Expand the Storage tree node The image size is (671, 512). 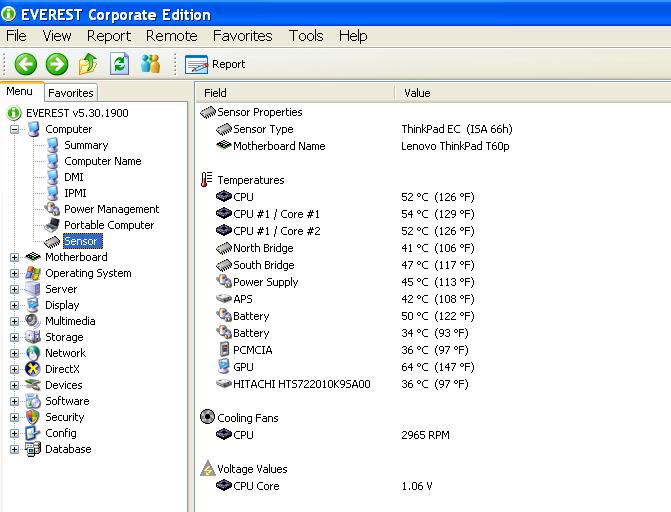coord(15,337)
